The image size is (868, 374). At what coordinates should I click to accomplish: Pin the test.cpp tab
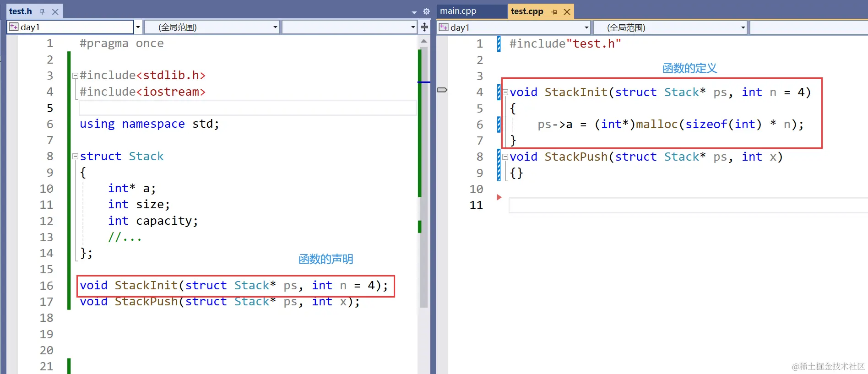[x=554, y=12]
